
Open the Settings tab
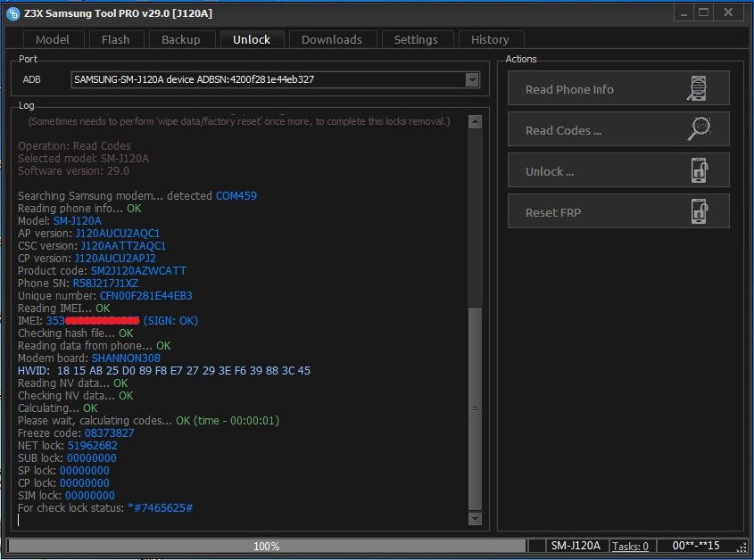(x=416, y=39)
